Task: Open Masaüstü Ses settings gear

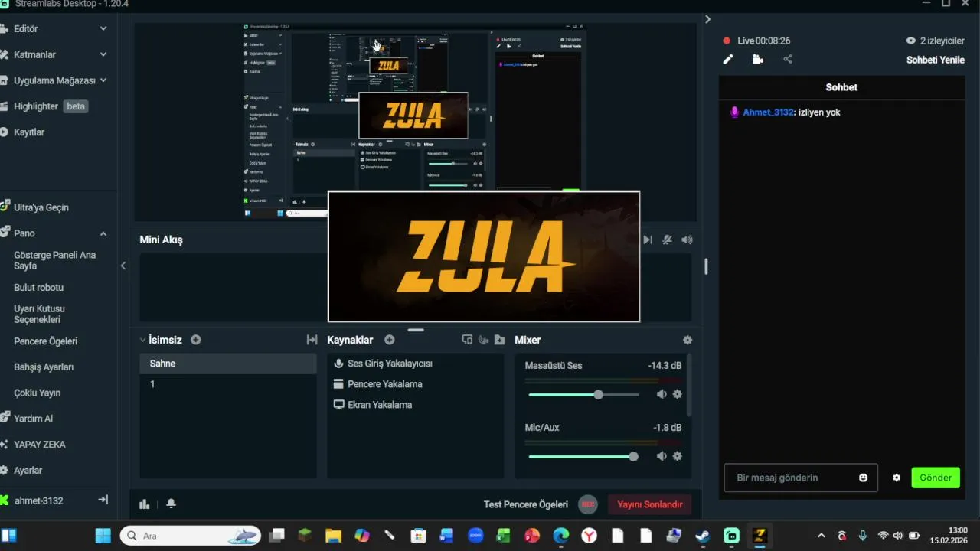Action: point(677,395)
